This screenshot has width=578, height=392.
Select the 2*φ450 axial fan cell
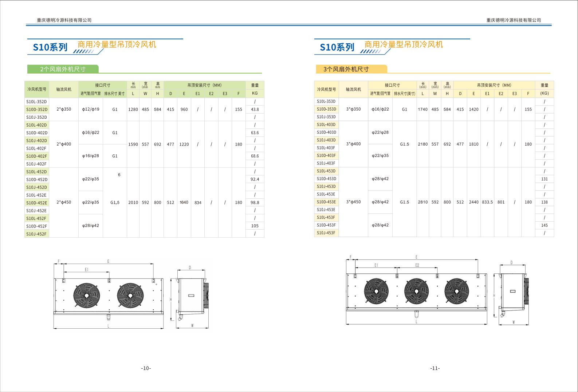click(x=64, y=202)
